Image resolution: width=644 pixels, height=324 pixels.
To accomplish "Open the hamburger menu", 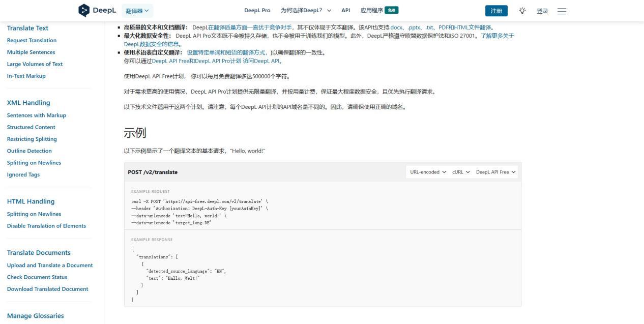I will [562, 11].
